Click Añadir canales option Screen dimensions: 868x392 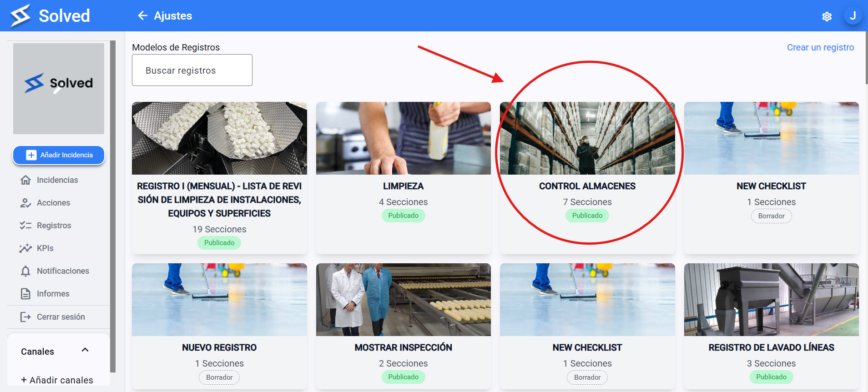(57, 380)
